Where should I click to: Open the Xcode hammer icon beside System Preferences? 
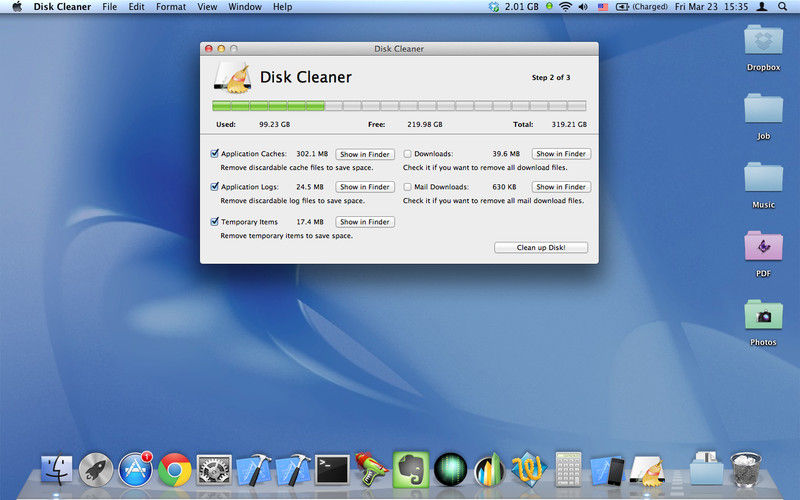pos(254,469)
